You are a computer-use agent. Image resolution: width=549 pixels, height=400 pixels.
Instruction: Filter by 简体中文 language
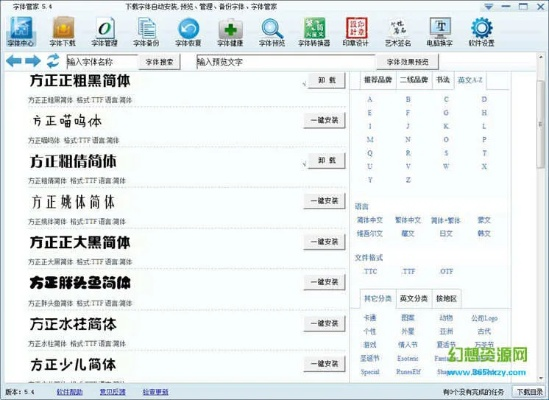tap(370, 220)
